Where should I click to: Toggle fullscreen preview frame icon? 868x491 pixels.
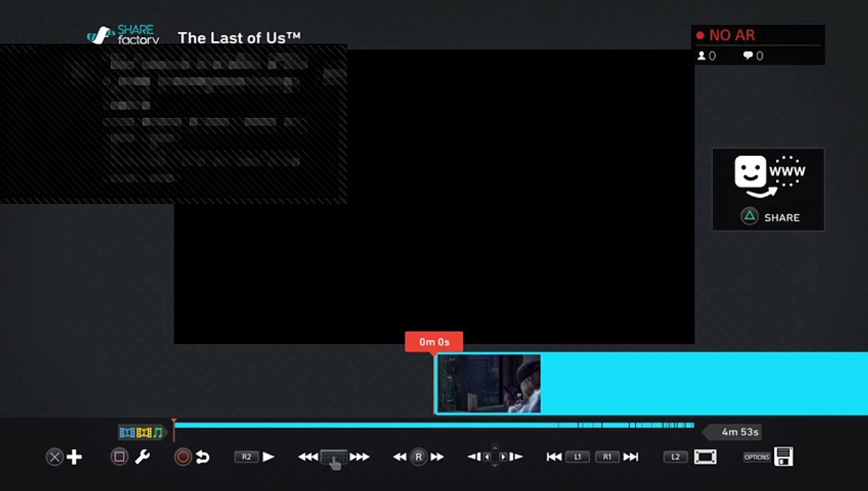coord(706,457)
